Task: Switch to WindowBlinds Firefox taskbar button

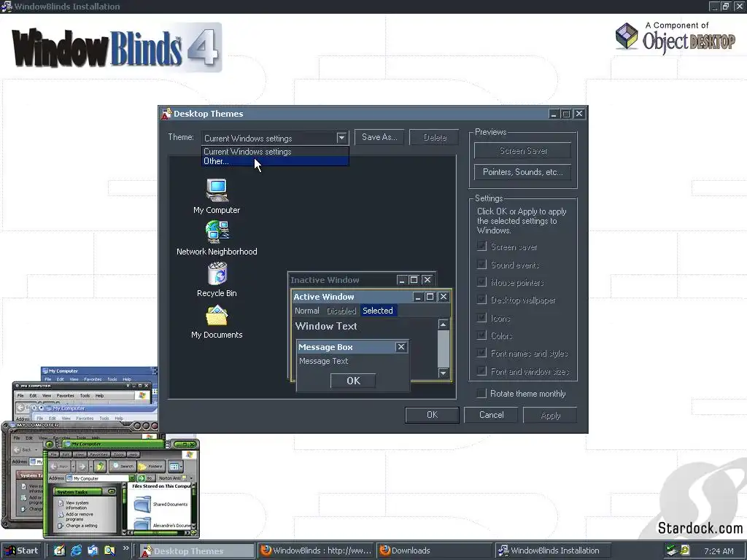Action: point(317,551)
